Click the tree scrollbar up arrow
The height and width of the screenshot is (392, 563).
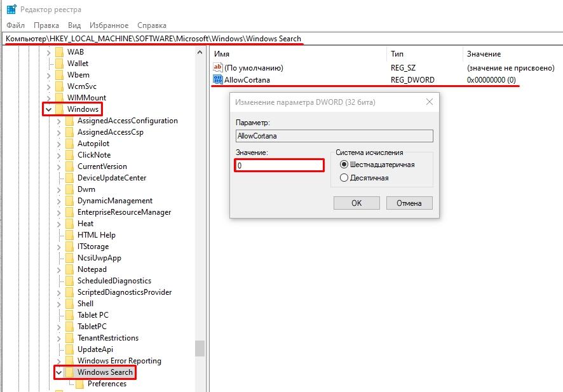(x=200, y=52)
